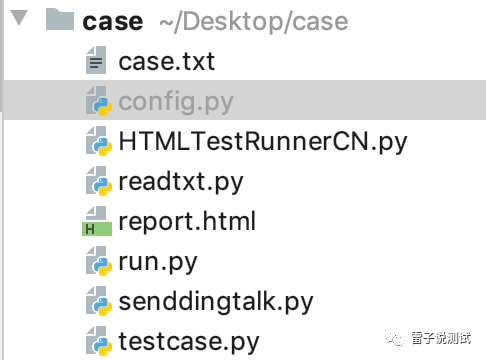The image size is (486, 360).
Task: Click the ~/Desktop/case path text
Action: point(254,22)
